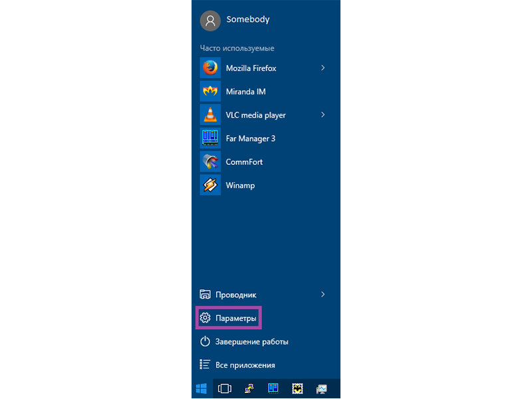Open the Winamp player
This screenshot has height=399, width=532.
[x=240, y=186]
